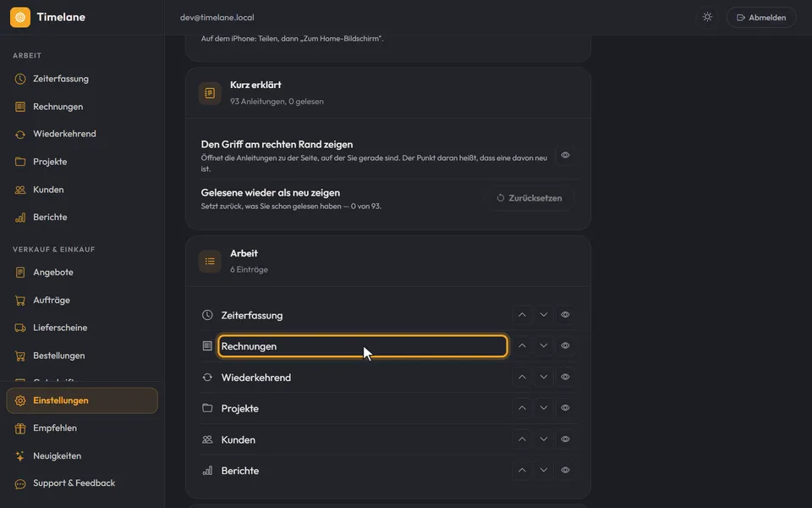Click the Timelane logo icon

pyautogui.click(x=20, y=17)
